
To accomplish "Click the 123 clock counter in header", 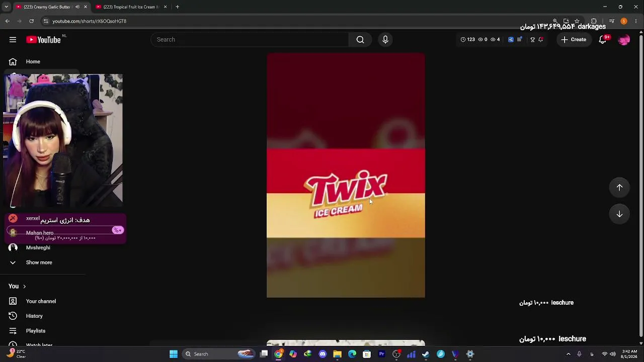I will pyautogui.click(x=467, y=40).
